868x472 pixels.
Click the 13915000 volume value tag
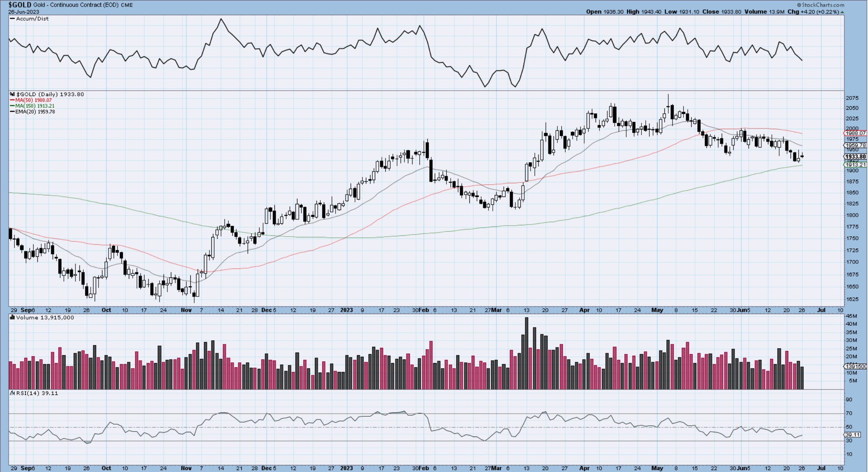(x=855, y=366)
